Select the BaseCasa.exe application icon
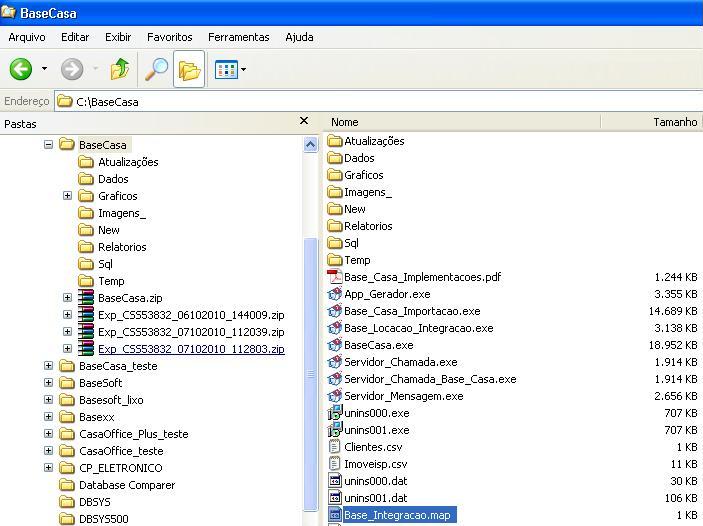The width and height of the screenshot is (703, 526). [335, 345]
